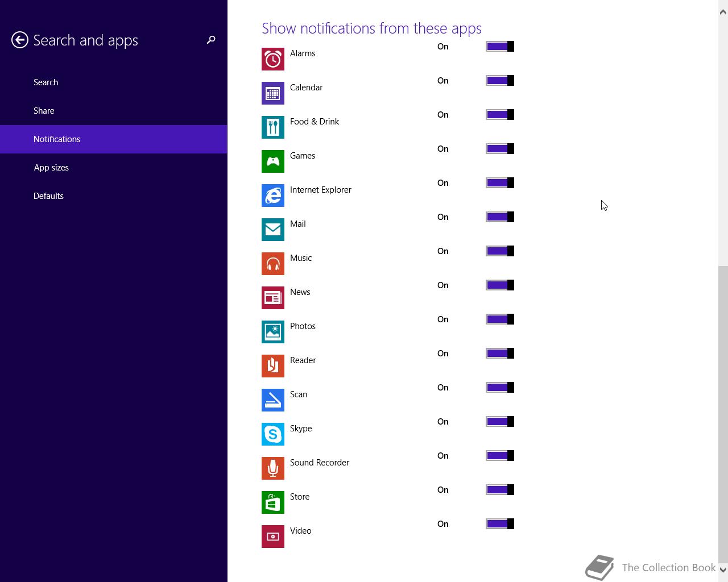Screen dimensions: 728x582
Task: Select the Notifications section
Action: click(x=114, y=139)
